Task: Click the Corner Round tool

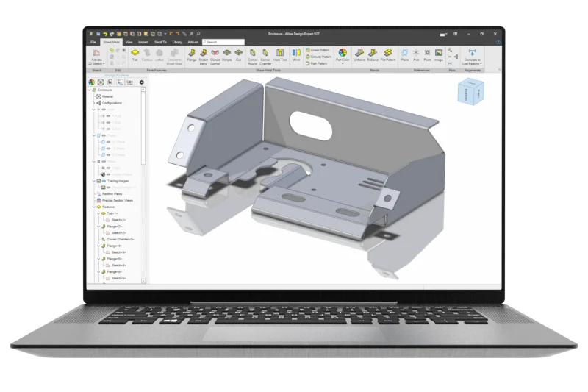Action: [x=252, y=55]
